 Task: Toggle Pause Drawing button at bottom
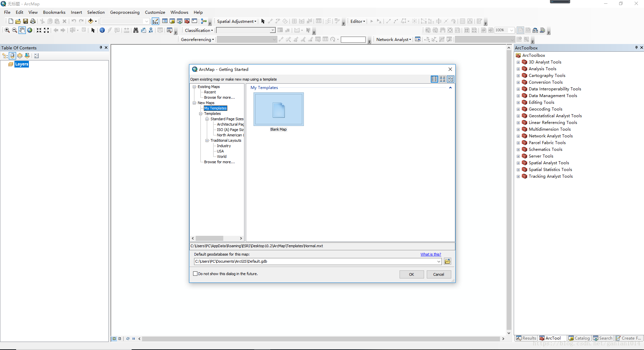134,339
